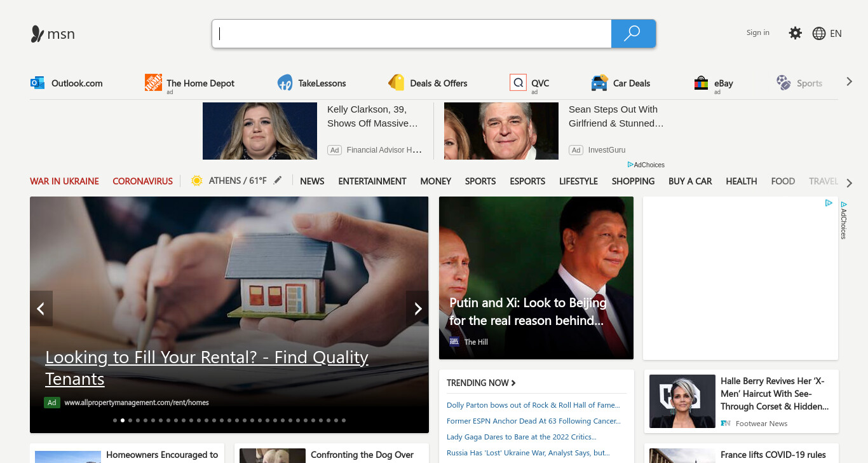Click WAR IN UKRAINE link
868x463 pixels.
[64, 181]
